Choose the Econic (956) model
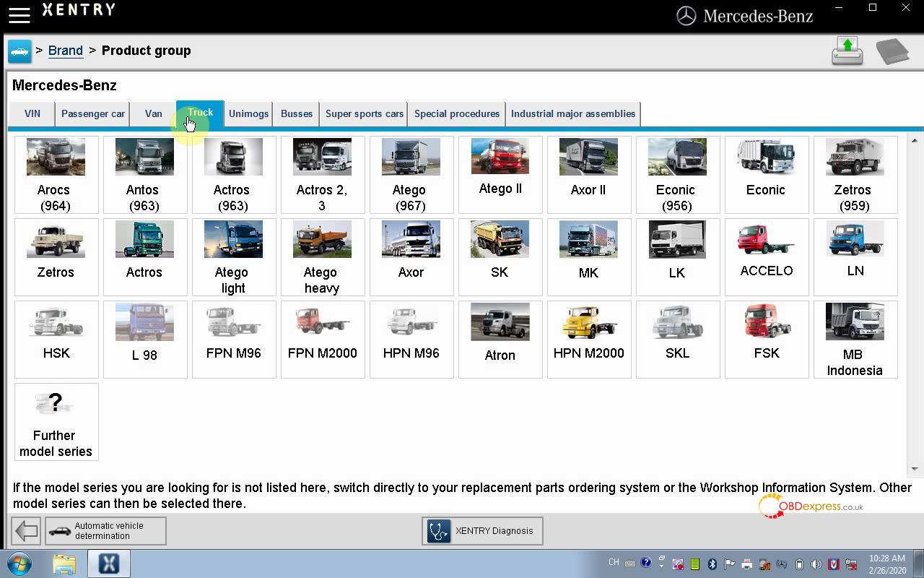This screenshot has width=924, height=578. [x=678, y=175]
